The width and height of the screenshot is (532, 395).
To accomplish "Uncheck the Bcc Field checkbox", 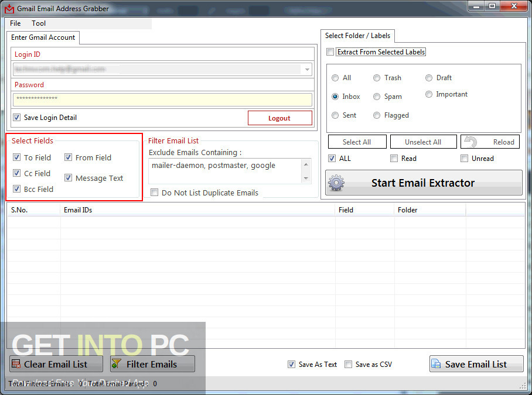I will 16,188.
